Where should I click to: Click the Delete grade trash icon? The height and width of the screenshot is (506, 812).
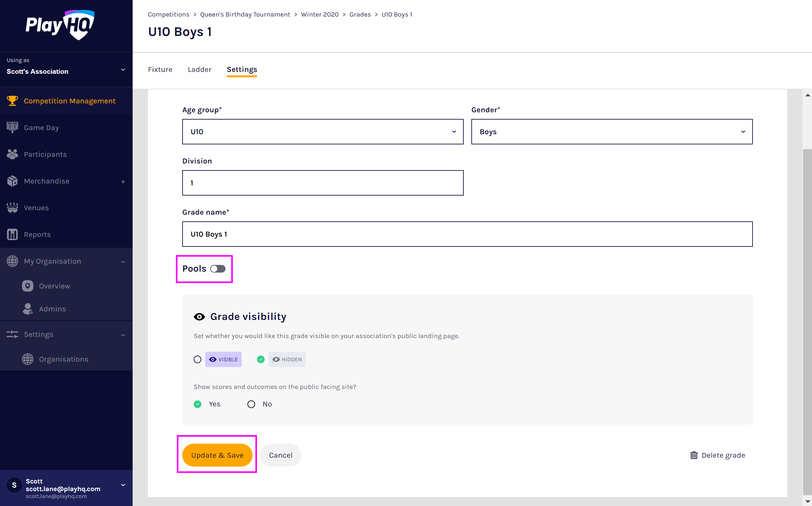[x=694, y=455]
